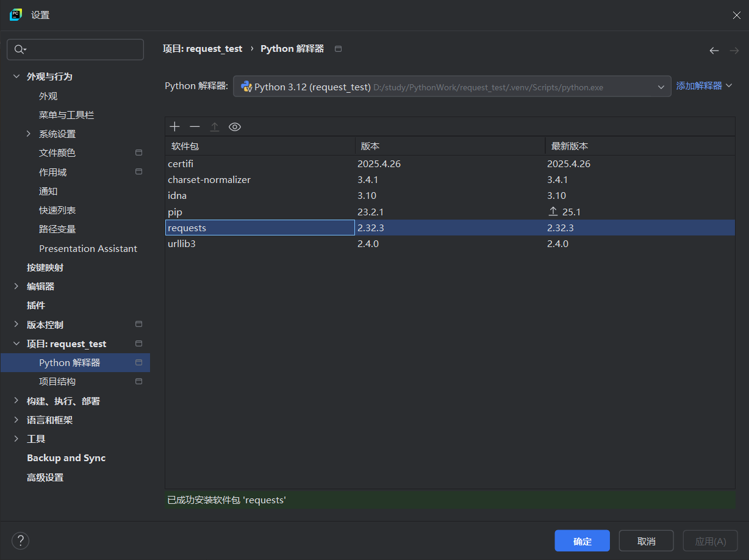Toggle the show early releases eye icon

tap(235, 126)
